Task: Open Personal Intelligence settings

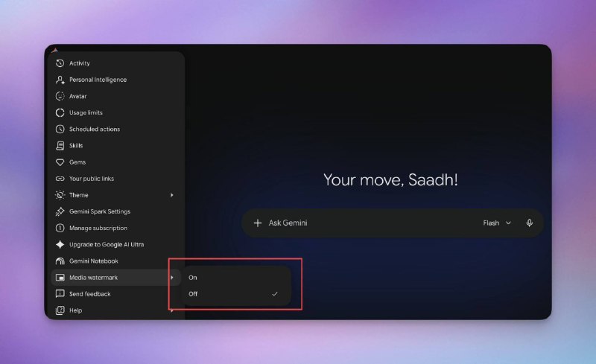Action: [115, 80]
